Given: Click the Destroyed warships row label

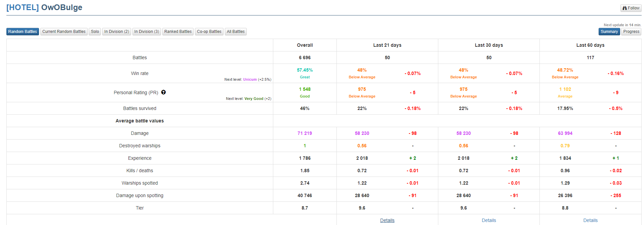Looking at the screenshot, I should coord(139,146).
